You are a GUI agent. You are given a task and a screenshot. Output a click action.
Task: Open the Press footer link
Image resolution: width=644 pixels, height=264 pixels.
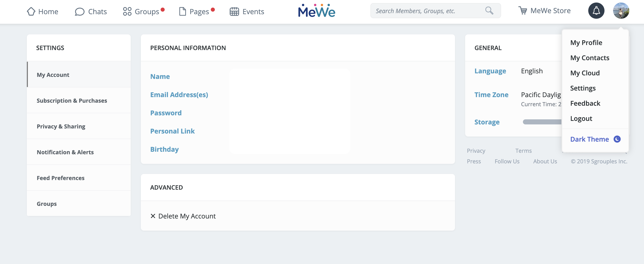[x=474, y=161]
